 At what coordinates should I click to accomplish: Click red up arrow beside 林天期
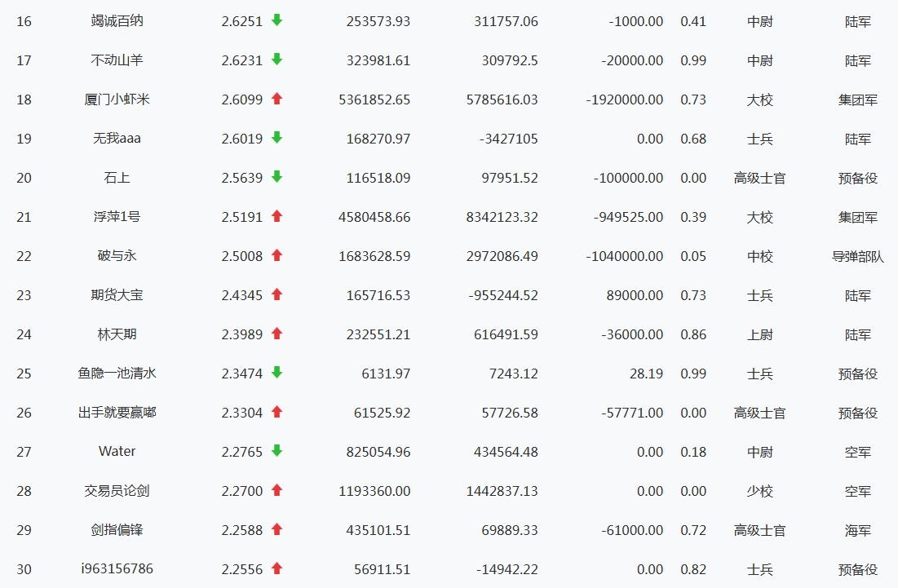click(276, 334)
